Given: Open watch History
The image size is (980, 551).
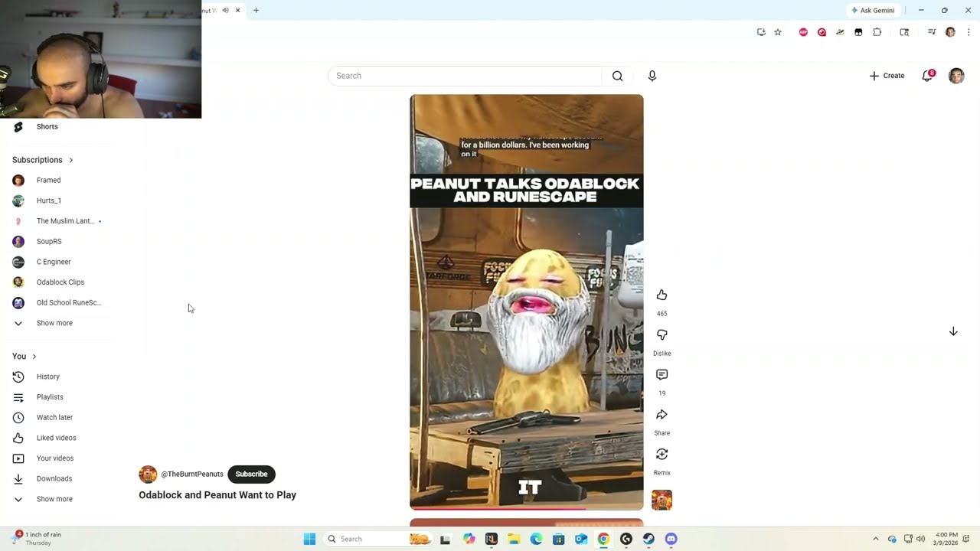Looking at the screenshot, I should [x=47, y=377].
